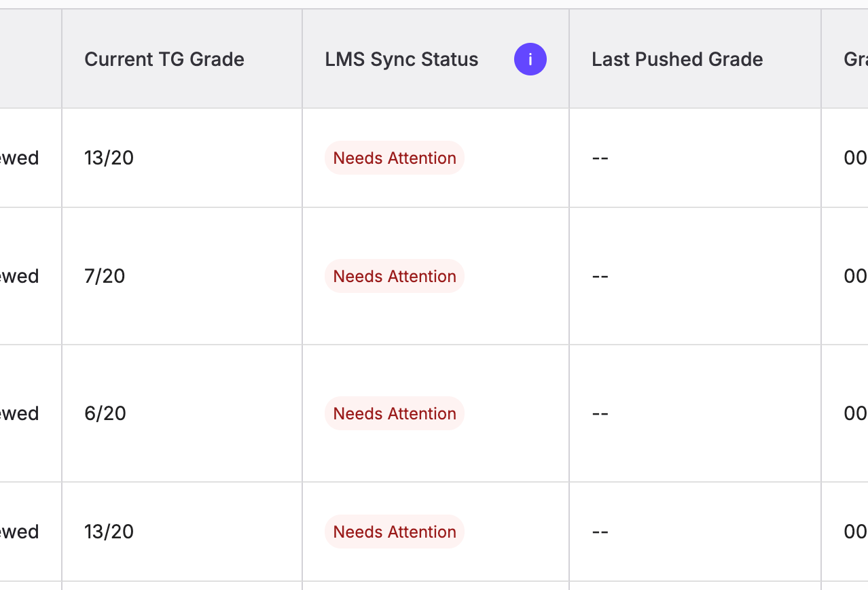
Task: Click truncated 'ewed' status in the 7/20 row
Action: 19,276
